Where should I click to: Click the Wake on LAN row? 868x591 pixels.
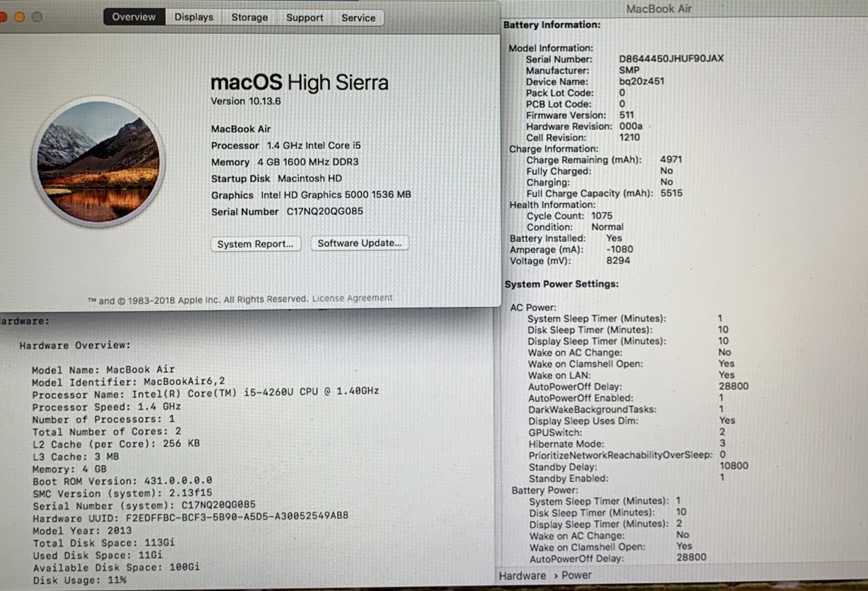(631, 375)
